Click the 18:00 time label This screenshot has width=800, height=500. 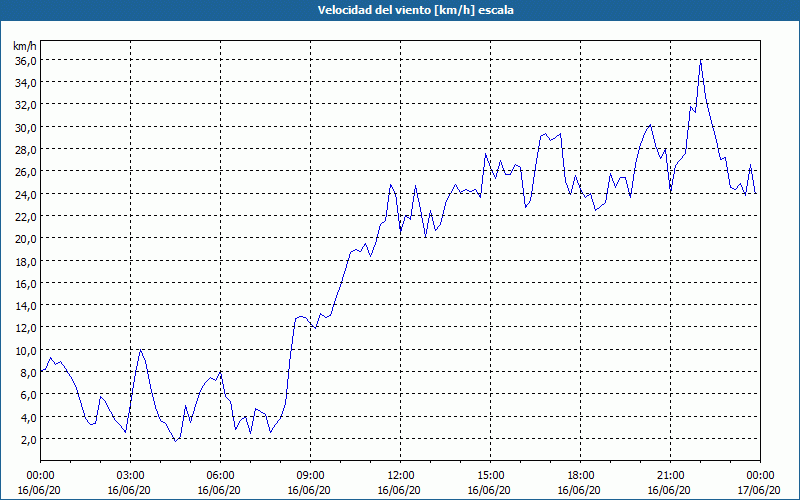coord(581,476)
